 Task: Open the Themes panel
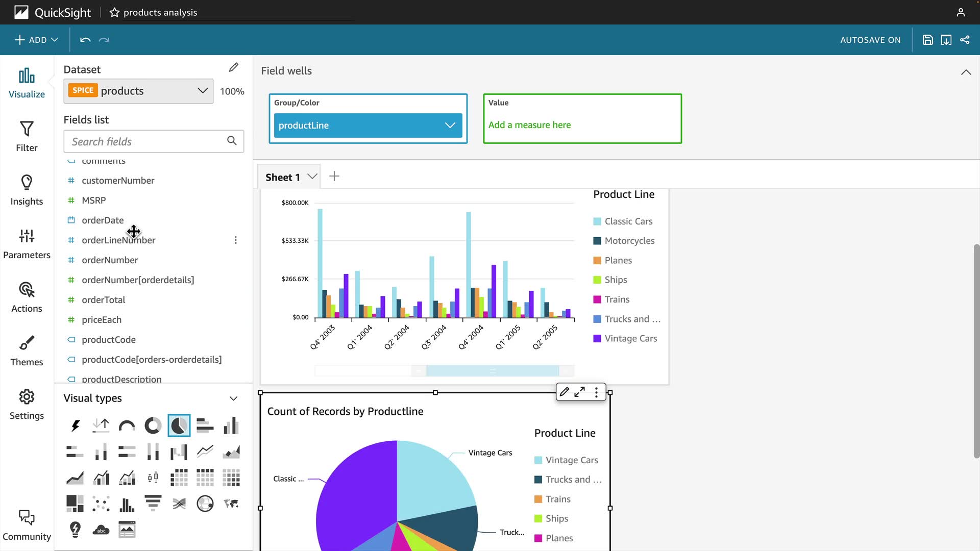27,350
